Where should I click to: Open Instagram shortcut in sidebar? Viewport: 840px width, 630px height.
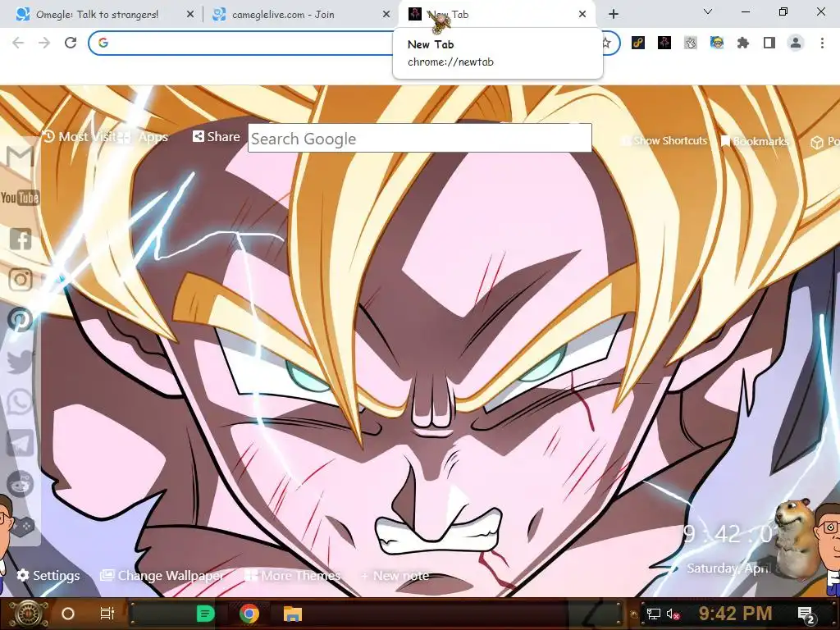[21, 279]
